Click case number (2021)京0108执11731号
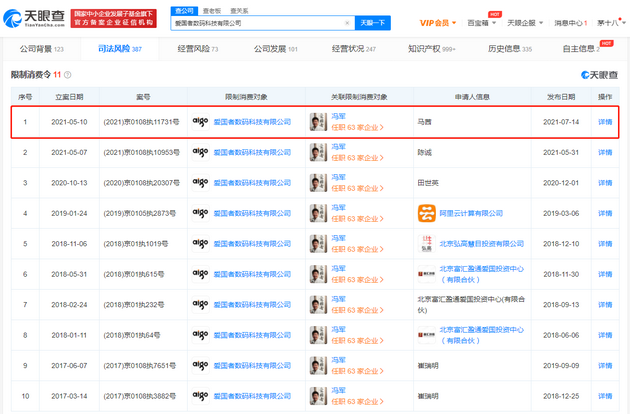The height and width of the screenshot is (414, 630). coord(141,122)
